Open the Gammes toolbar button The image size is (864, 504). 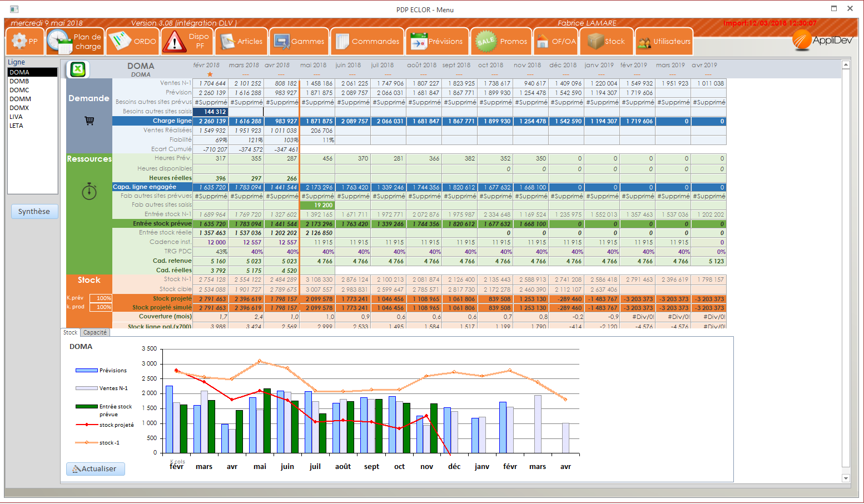tap(299, 41)
